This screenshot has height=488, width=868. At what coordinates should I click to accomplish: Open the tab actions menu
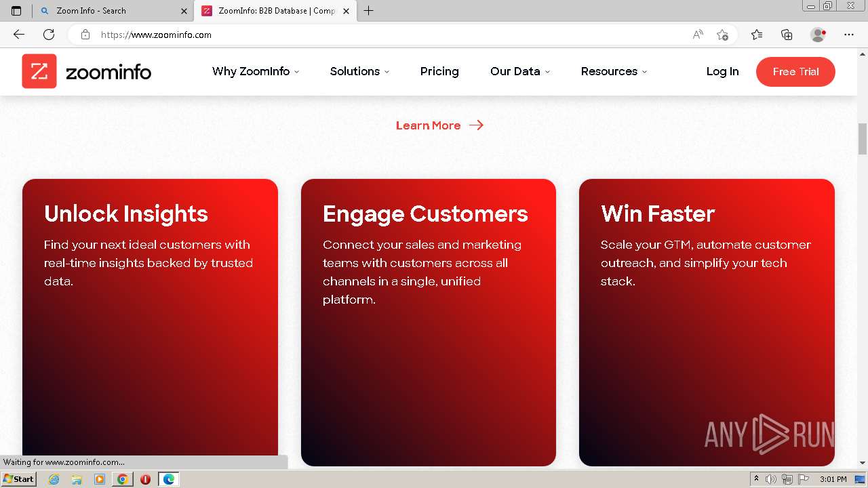click(16, 11)
